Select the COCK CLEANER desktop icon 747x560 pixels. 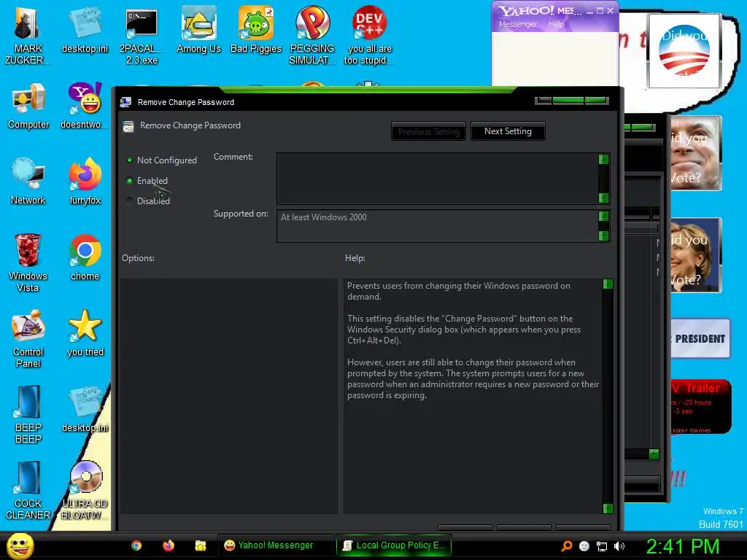28,490
